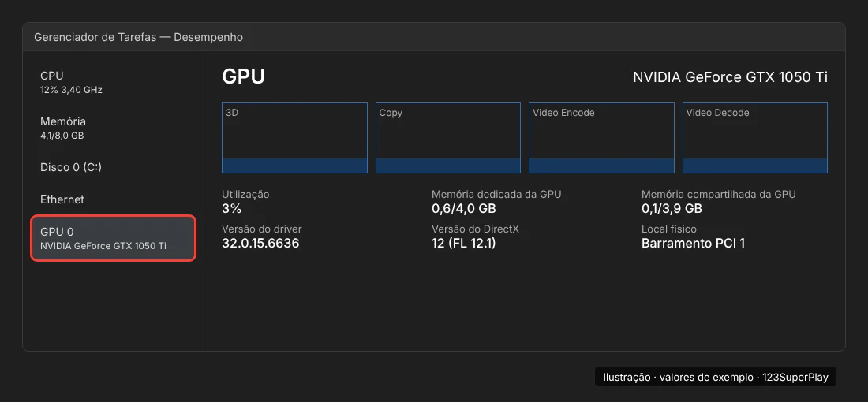Open the Ethernet performance entry

tap(113, 199)
